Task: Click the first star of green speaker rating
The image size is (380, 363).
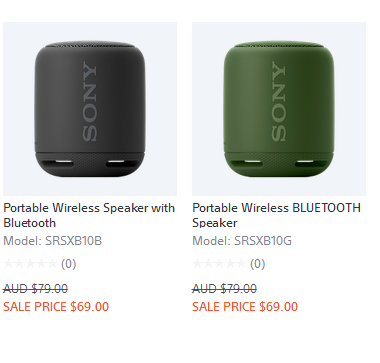Action: (198, 264)
